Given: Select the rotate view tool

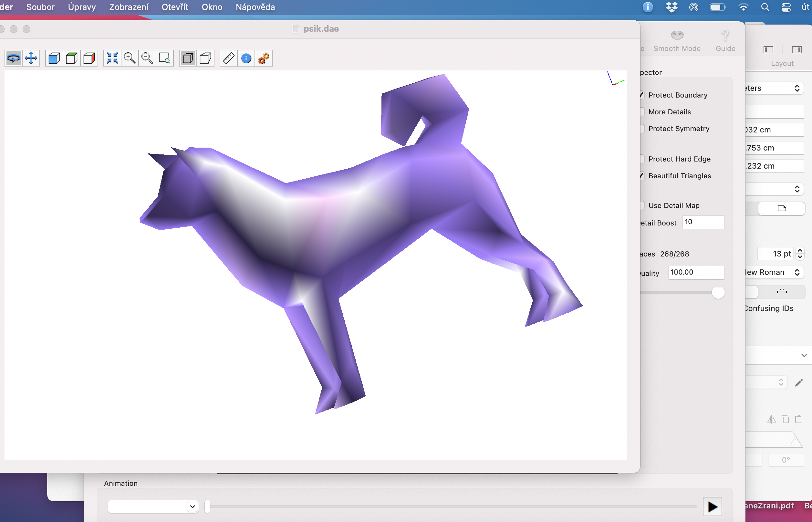Looking at the screenshot, I should pos(14,58).
